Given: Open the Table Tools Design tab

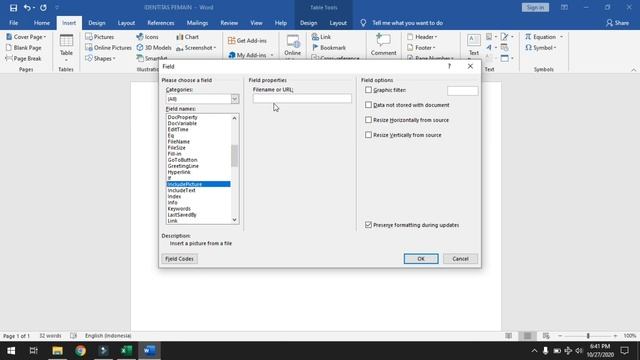Looking at the screenshot, I should [x=308, y=23].
